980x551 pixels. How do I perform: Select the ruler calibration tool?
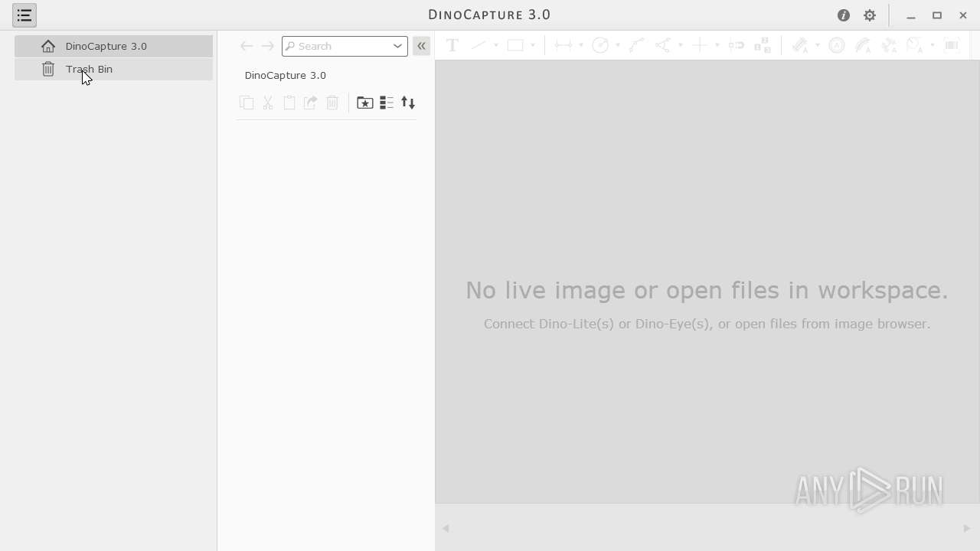click(800, 45)
